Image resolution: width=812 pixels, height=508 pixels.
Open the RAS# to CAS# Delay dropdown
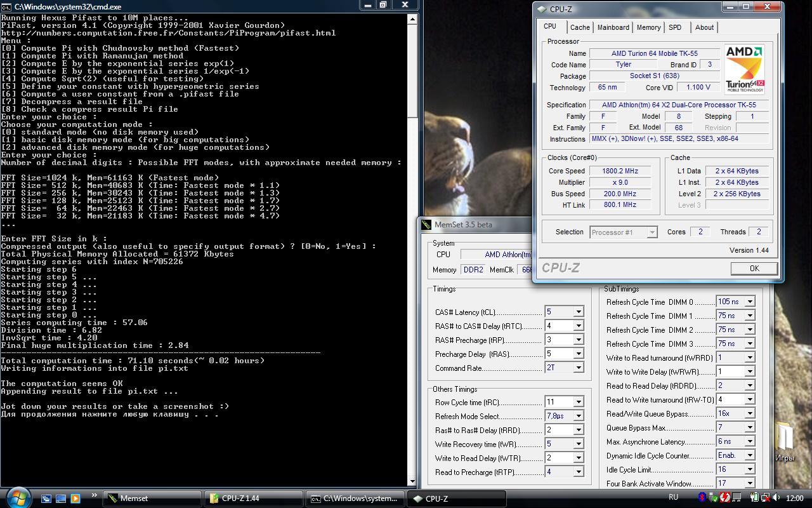(x=578, y=326)
